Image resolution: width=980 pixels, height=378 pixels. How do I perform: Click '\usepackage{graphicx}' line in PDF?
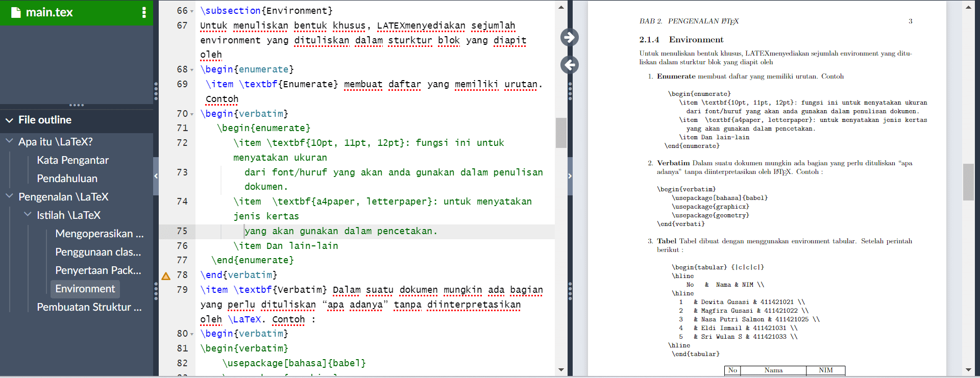(x=710, y=207)
